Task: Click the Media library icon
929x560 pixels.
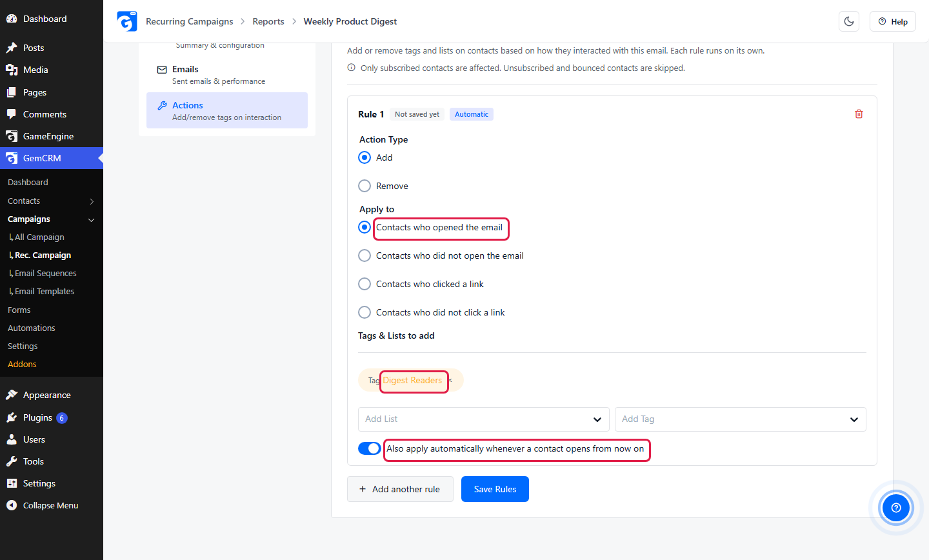Action: [x=12, y=70]
